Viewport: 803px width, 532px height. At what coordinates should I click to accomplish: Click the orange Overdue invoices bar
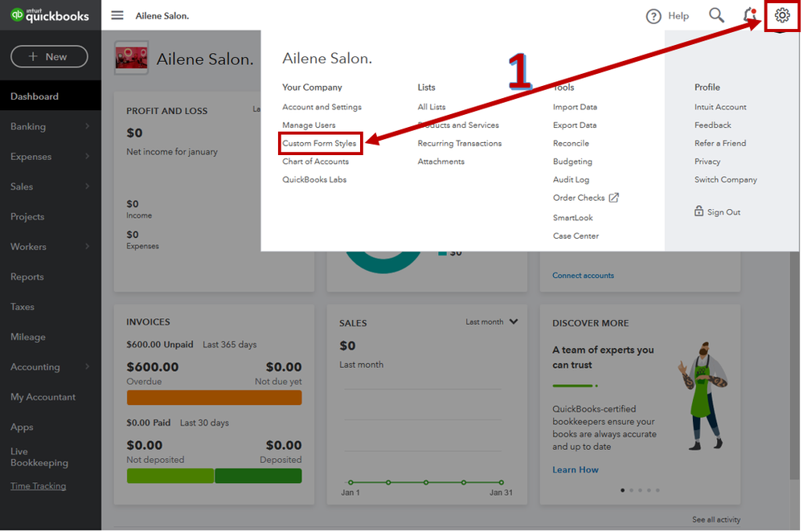215,398
